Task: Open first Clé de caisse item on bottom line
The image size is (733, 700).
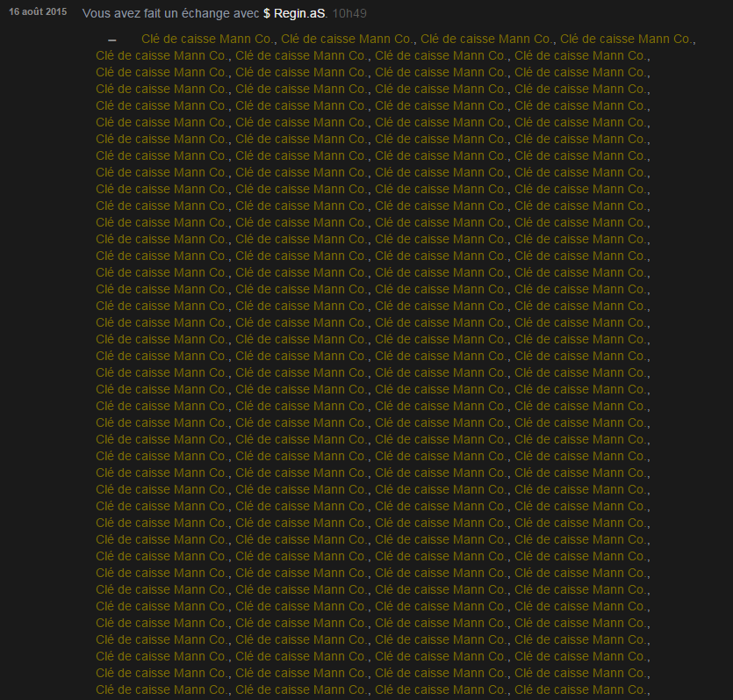Action: [162, 689]
